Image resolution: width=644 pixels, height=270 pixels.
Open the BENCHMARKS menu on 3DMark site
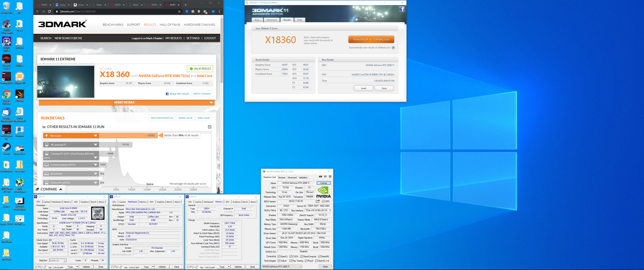pyautogui.click(x=113, y=25)
